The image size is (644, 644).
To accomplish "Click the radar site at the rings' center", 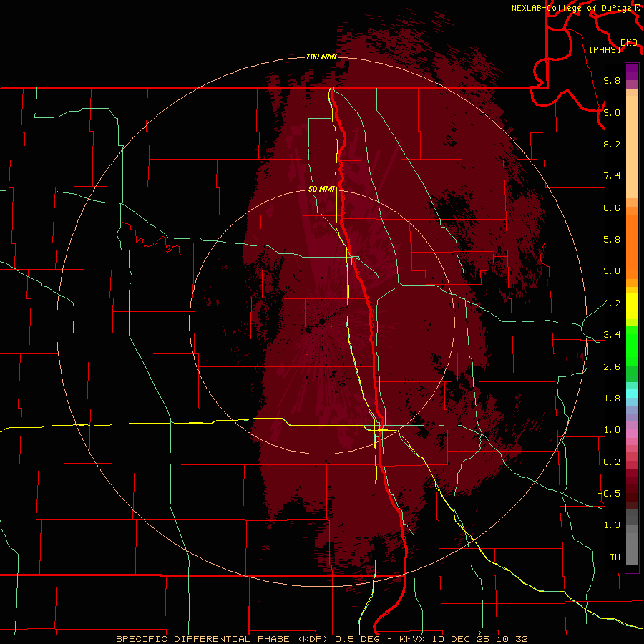I will click(x=323, y=321).
